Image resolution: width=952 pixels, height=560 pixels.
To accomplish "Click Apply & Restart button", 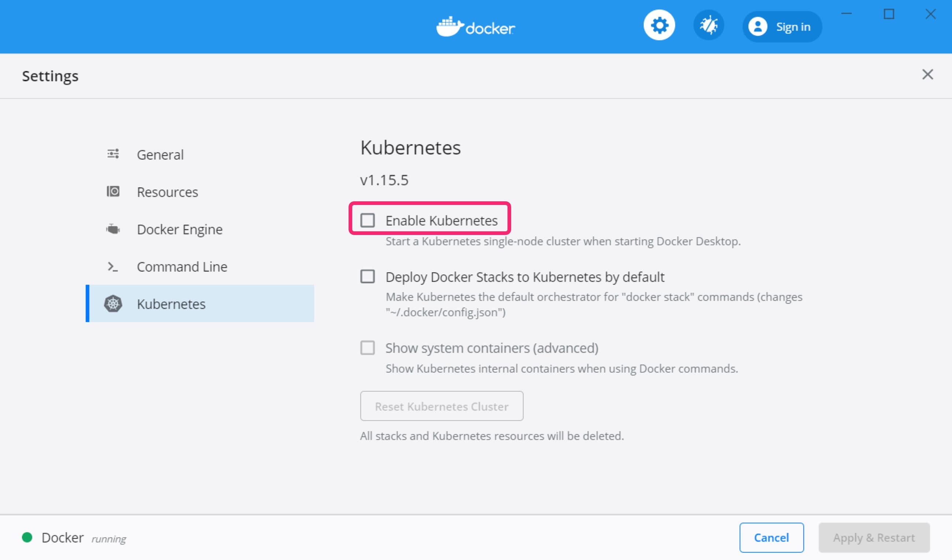I will (873, 537).
